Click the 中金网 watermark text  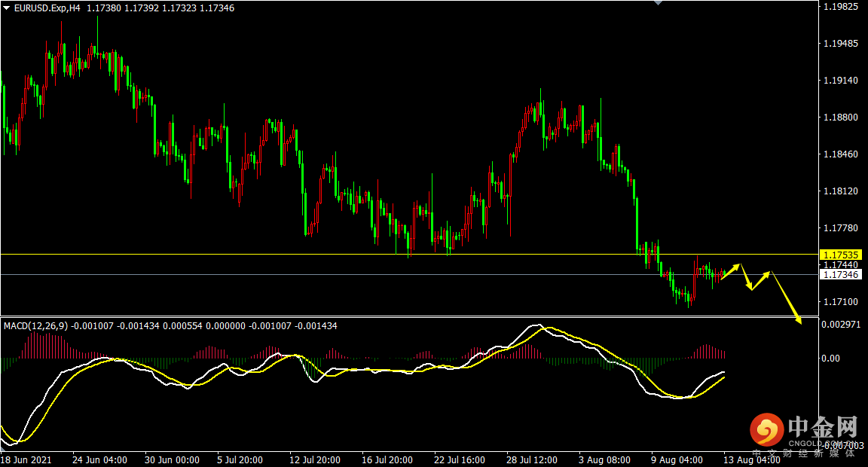pyautogui.click(x=823, y=429)
